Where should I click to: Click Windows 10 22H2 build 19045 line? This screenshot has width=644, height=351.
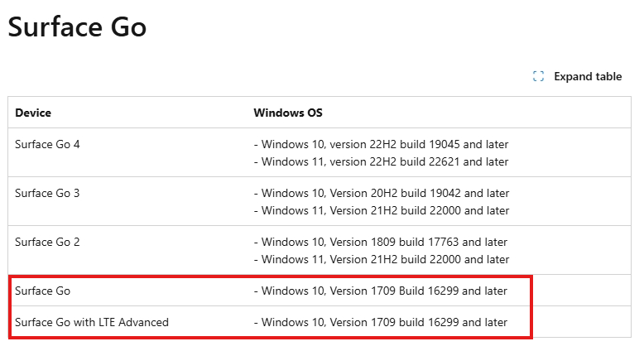coord(381,145)
